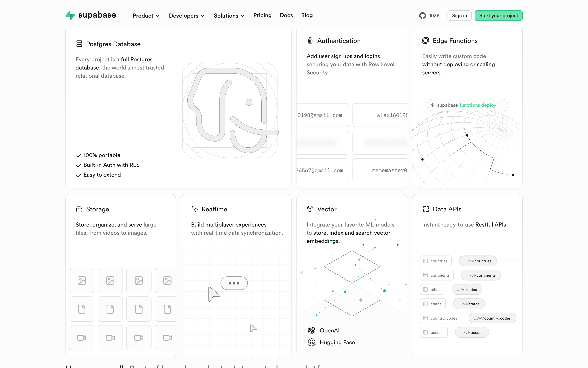Click the Supabase lightning bolt logo
The height and width of the screenshot is (368, 588).
[x=70, y=15]
